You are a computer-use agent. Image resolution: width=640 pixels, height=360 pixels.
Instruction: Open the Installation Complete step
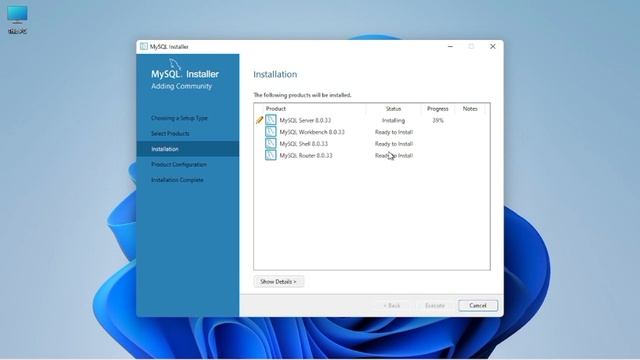pos(177,180)
